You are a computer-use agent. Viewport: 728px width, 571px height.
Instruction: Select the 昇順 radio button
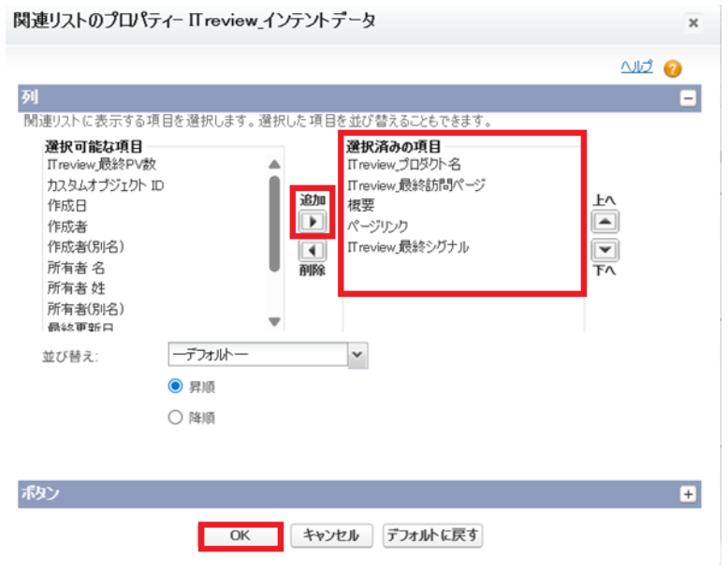[x=175, y=386]
